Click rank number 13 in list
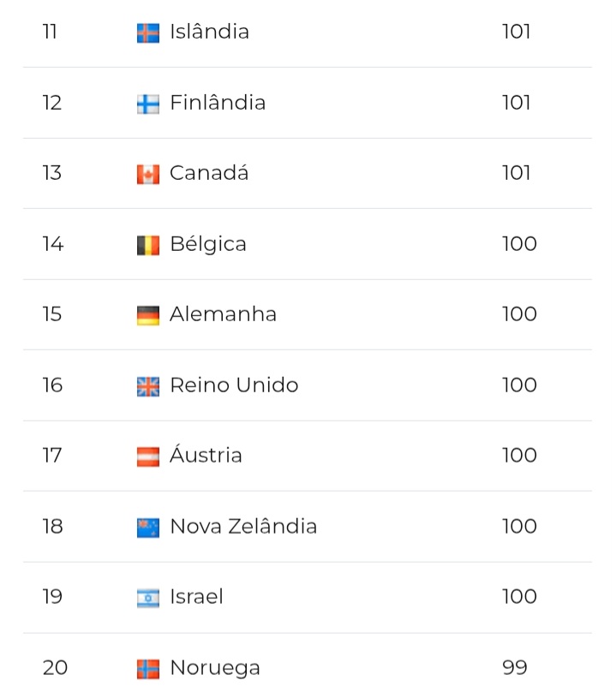 51,173
